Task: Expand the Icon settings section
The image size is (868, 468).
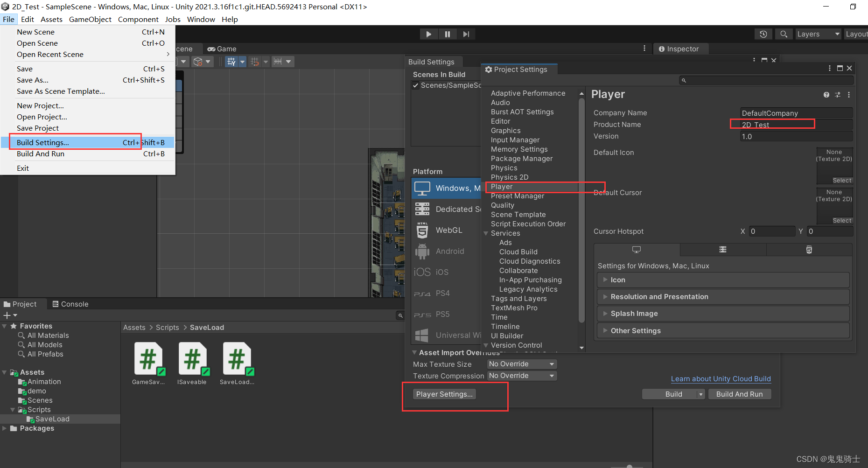Action: click(x=723, y=280)
